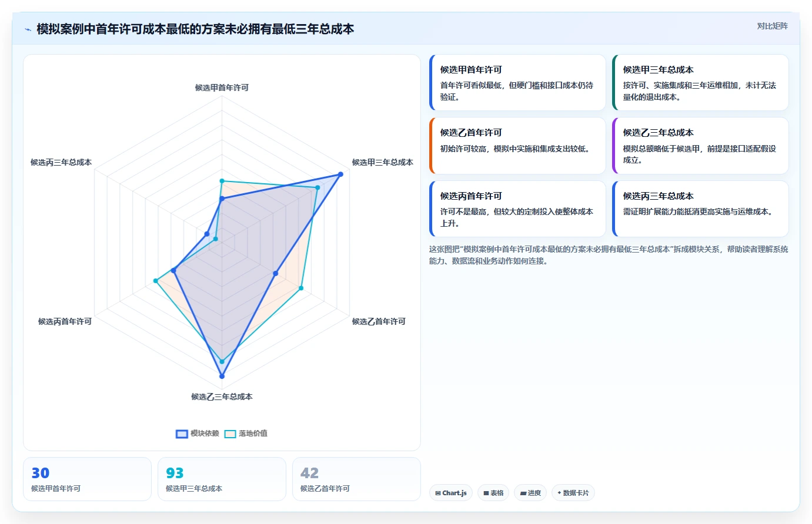
Task: Open the 候选乙三年总成本 description card
Action: point(700,146)
